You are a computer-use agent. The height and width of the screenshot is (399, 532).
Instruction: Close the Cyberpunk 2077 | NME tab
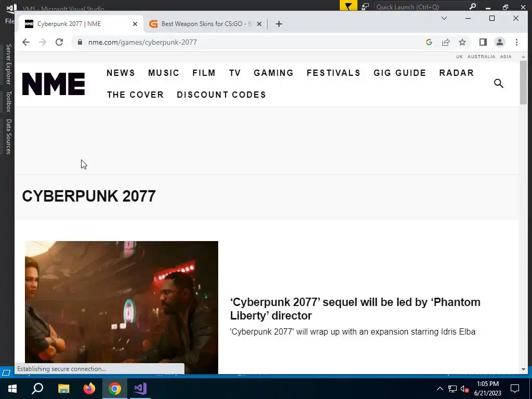click(135, 24)
